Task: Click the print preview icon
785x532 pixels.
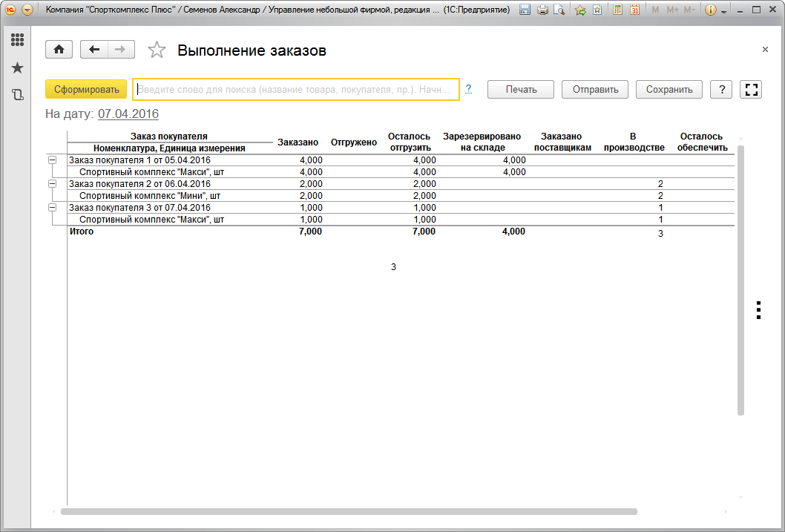Action: click(x=559, y=10)
